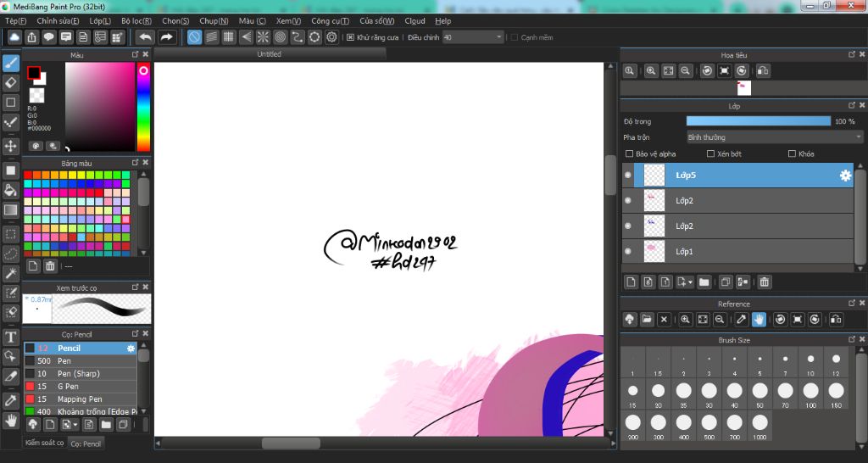Select the Eraser tool

coord(10,82)
